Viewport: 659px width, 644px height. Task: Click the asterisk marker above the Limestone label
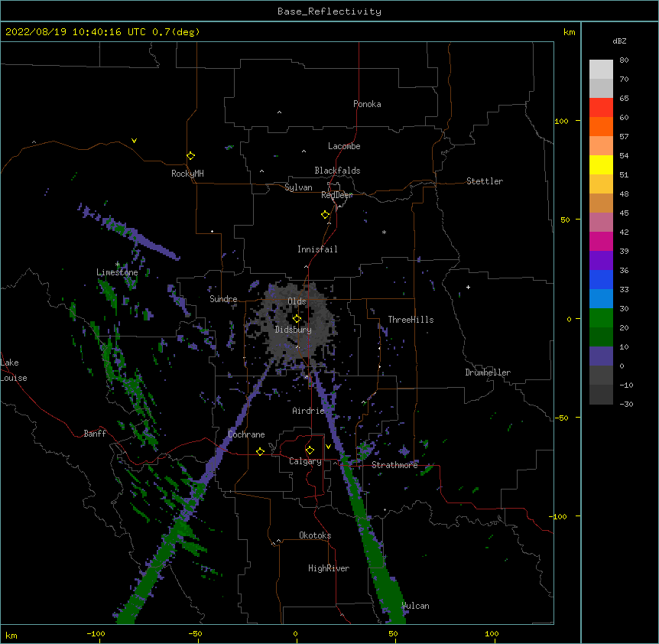click(117, 265)
